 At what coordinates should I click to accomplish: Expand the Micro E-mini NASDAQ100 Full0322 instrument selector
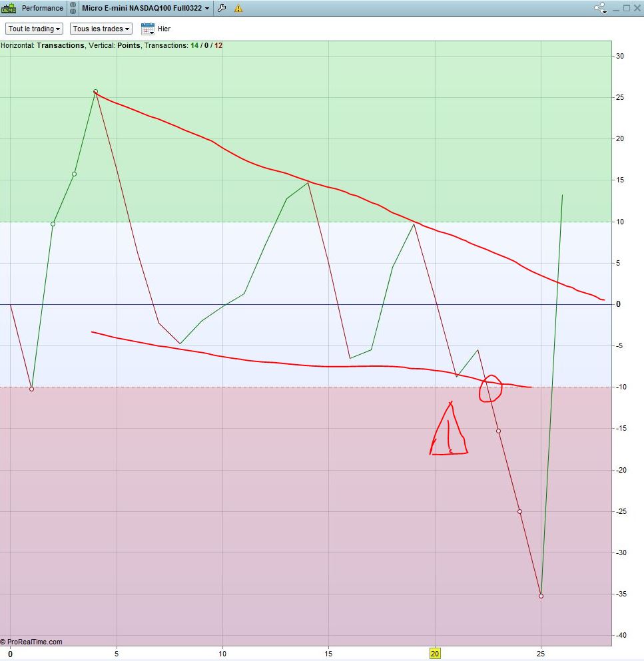click(x=145, y=8)
